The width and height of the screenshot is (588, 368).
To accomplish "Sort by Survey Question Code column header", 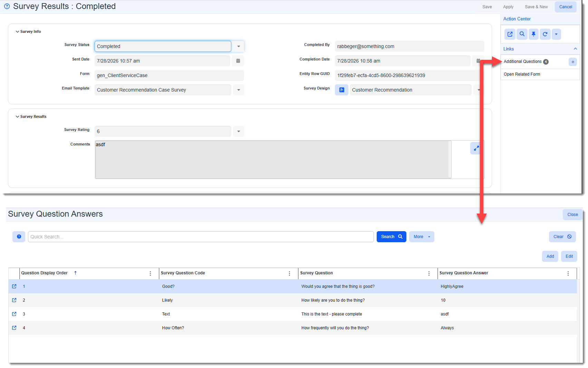I will (183, 273).
